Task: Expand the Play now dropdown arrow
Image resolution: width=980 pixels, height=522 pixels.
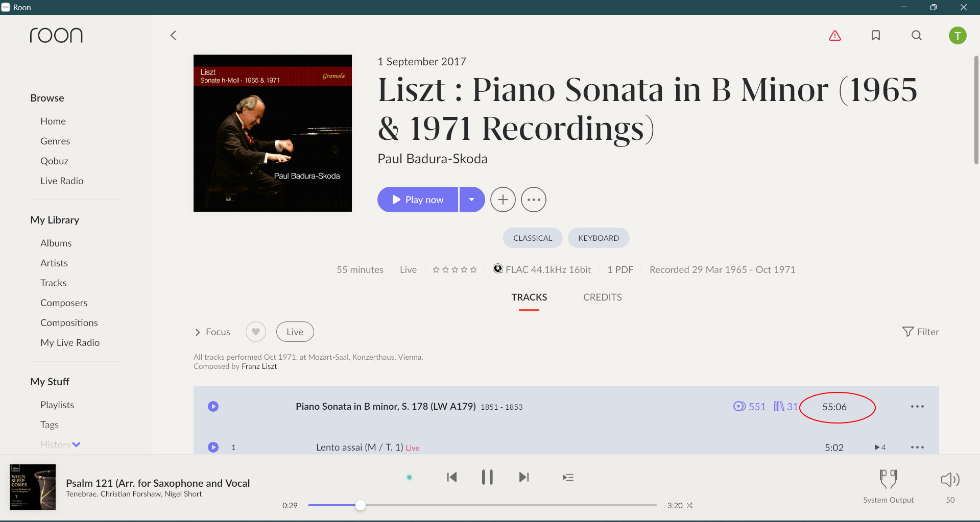Action: tap(472, 200)
